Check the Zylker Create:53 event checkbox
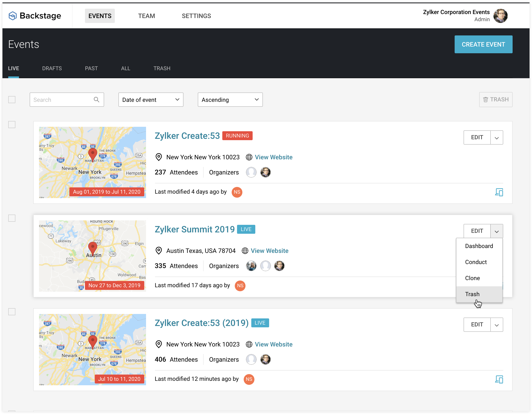 coord(12,125)
